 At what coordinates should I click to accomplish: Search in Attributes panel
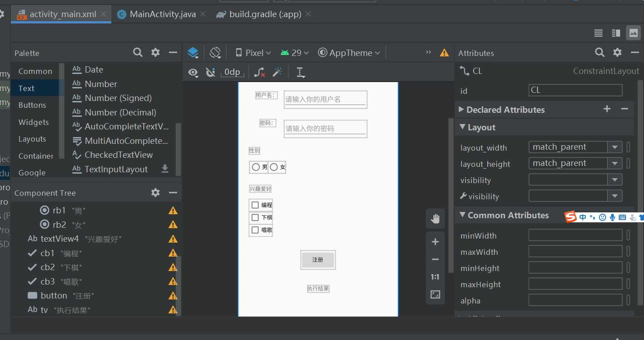pyautogui.click(x=600, y=52)
